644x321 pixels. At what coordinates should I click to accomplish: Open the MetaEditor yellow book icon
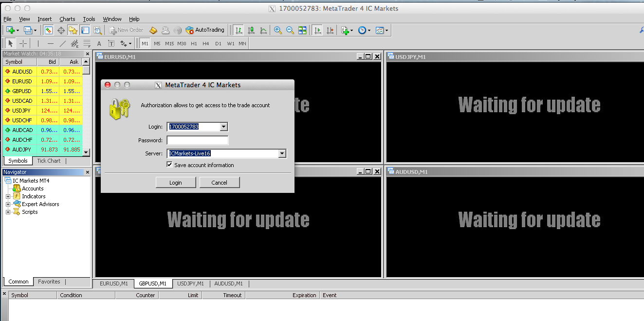point(153,30)
